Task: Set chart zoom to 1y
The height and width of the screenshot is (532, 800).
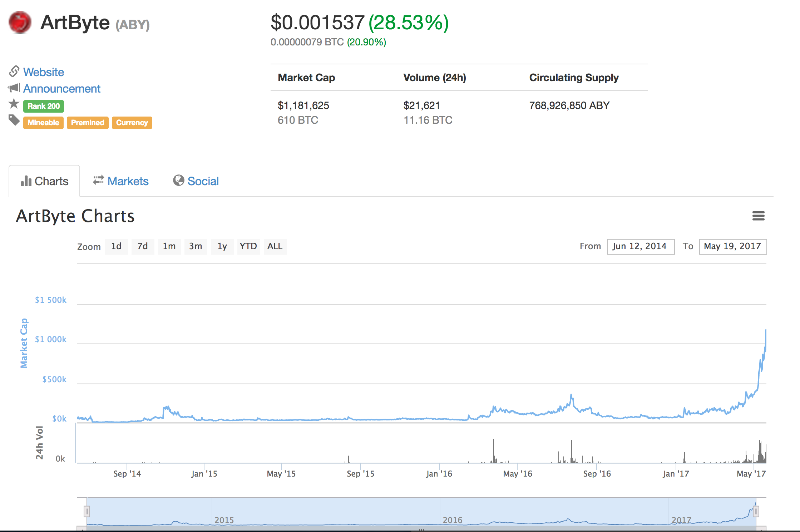Action: point(222,246)
